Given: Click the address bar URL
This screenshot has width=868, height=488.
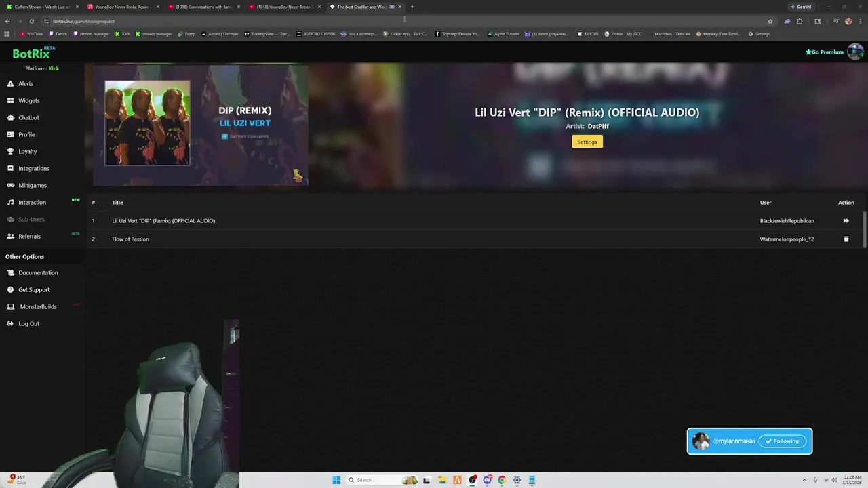Looking at the screenshot, I should coord(84,21).
